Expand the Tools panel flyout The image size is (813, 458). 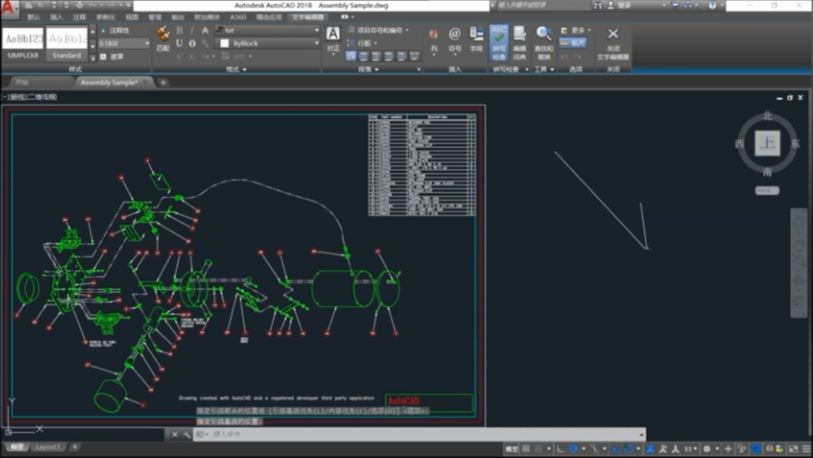point(544,69)
